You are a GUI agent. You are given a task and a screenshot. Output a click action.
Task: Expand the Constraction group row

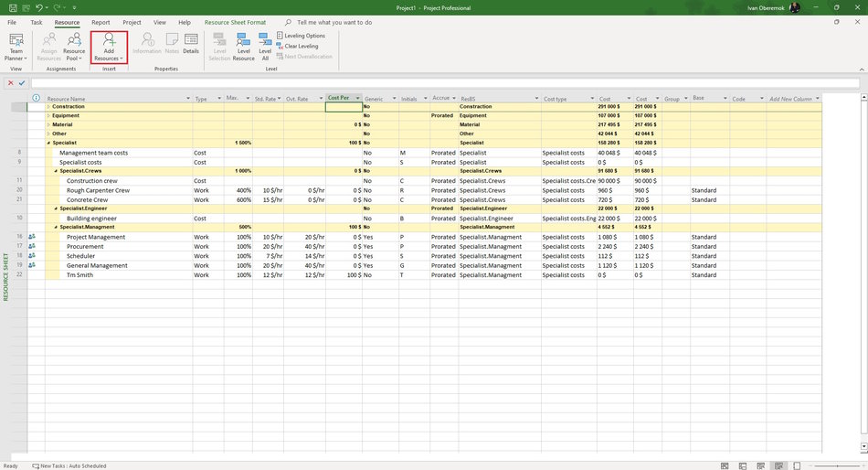tap(48, 106)
